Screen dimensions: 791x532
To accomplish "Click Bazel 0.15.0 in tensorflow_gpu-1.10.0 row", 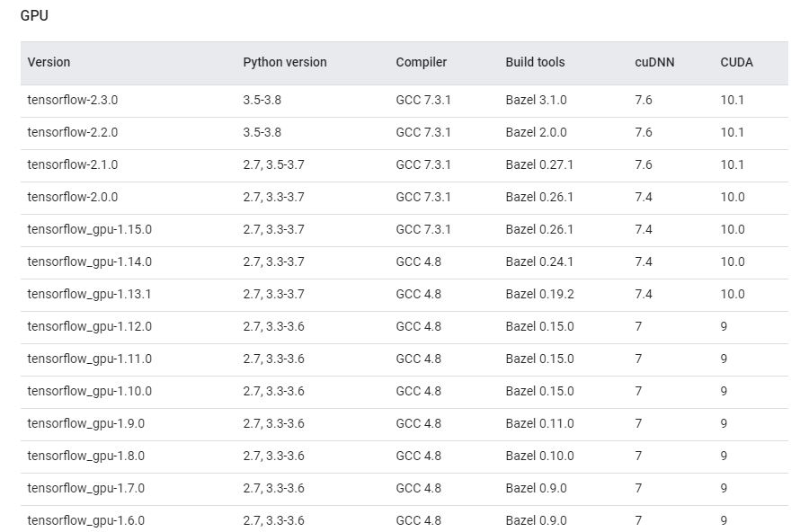I will [x=540, y=391].
